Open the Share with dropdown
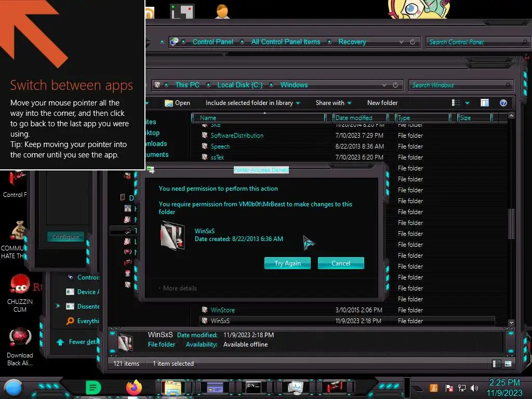Viewport: 532px width, 399px height. click(334, 103)
